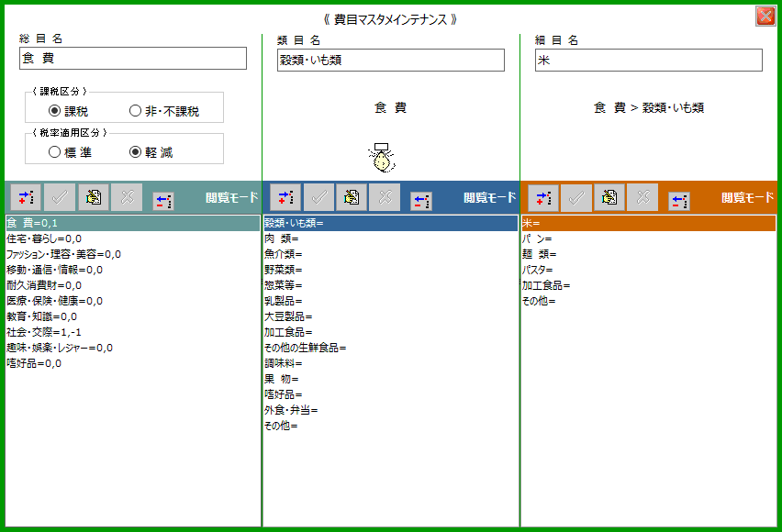
Task: Select 嗜好品= in the 類目 list
Action: point(391,394)
